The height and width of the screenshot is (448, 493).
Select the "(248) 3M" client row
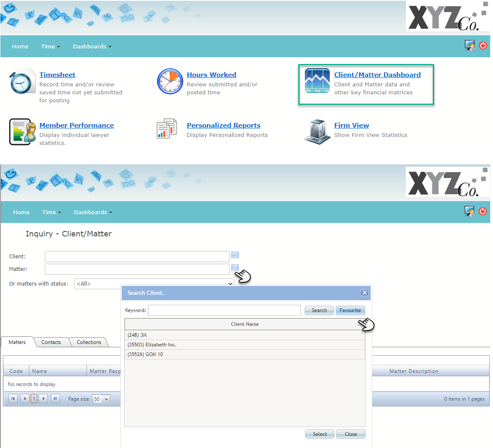coord(245,335)
